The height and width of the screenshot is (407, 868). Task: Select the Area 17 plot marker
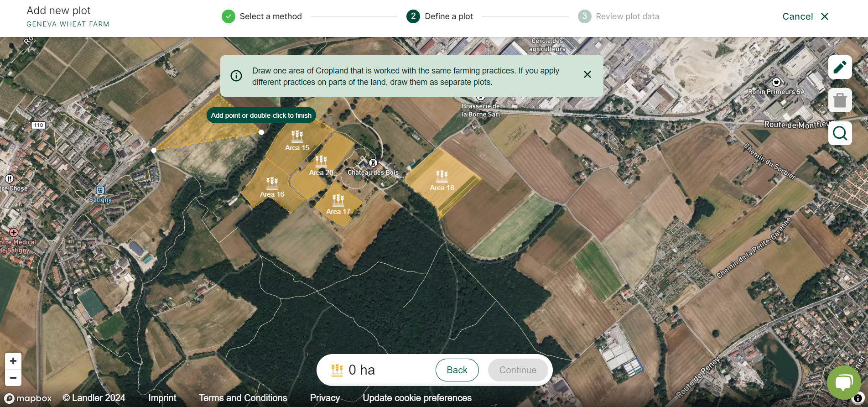click(x=338, y=200)
